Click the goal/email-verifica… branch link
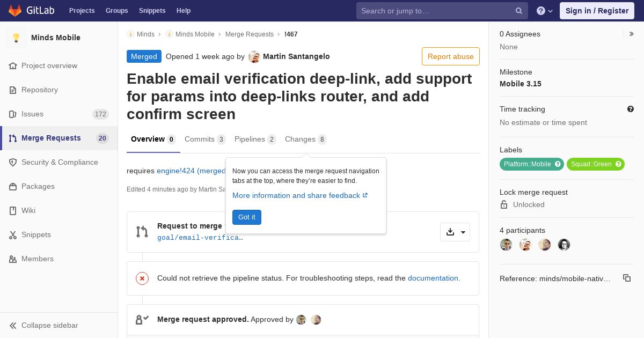644x338 pixels. coord(200,237)
